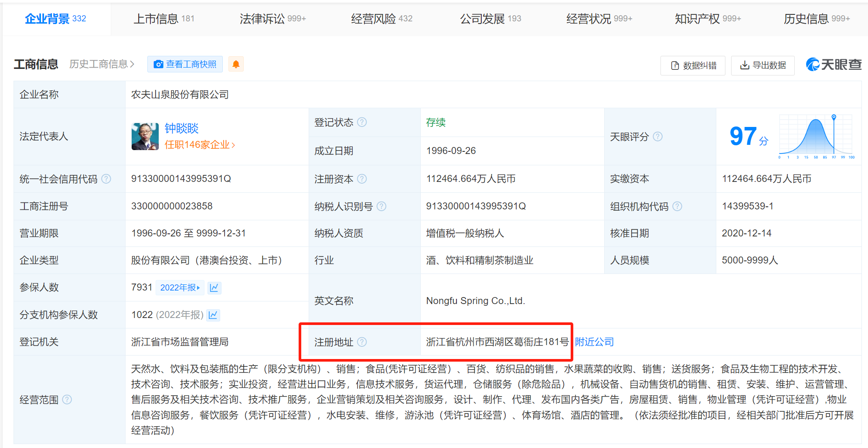868x448 pixels.
Task: Click the 数据纠错 button
Action: coord(693,65)
